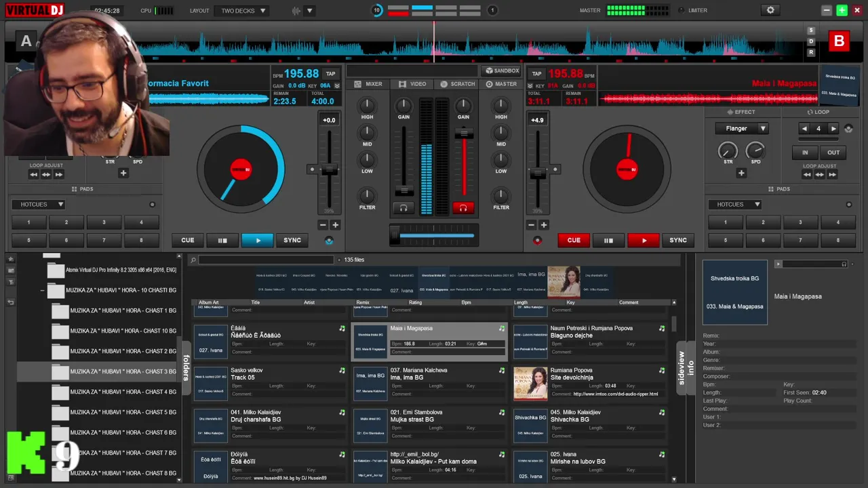Sync deck B with SYNC button
Image resolution: width=868 pixels, height=488 pixels.
click(678, 240)
